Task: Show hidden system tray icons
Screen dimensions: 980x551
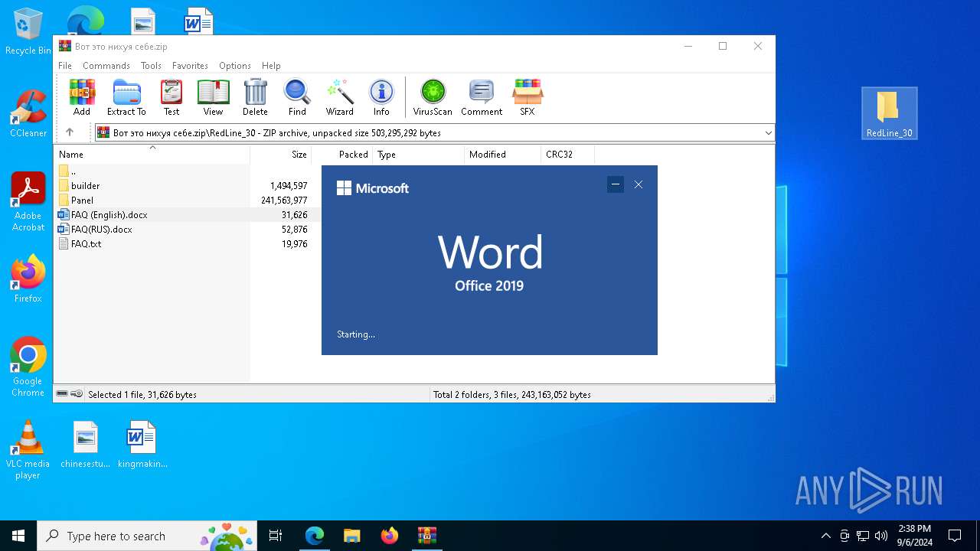Action: point(825,536)
